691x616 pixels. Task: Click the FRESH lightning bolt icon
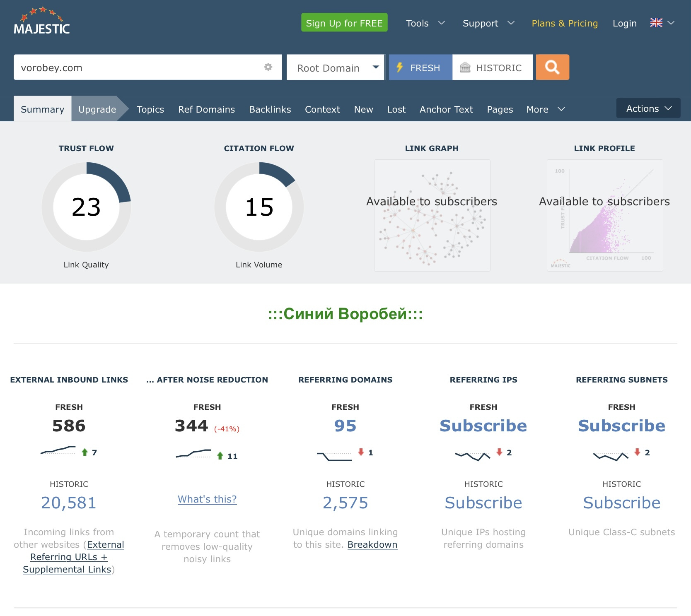point(400,67)
